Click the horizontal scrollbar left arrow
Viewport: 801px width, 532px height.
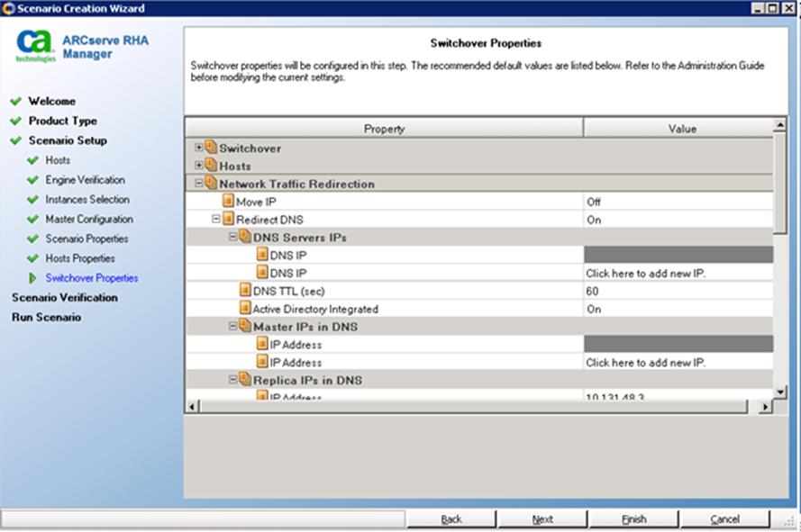click(x=192, y=407)
